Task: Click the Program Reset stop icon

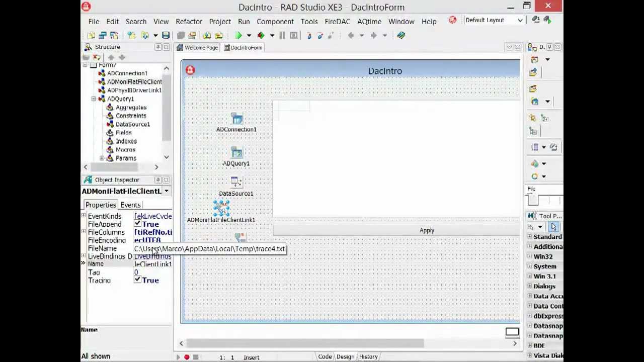Action: (x=294, y=36)
